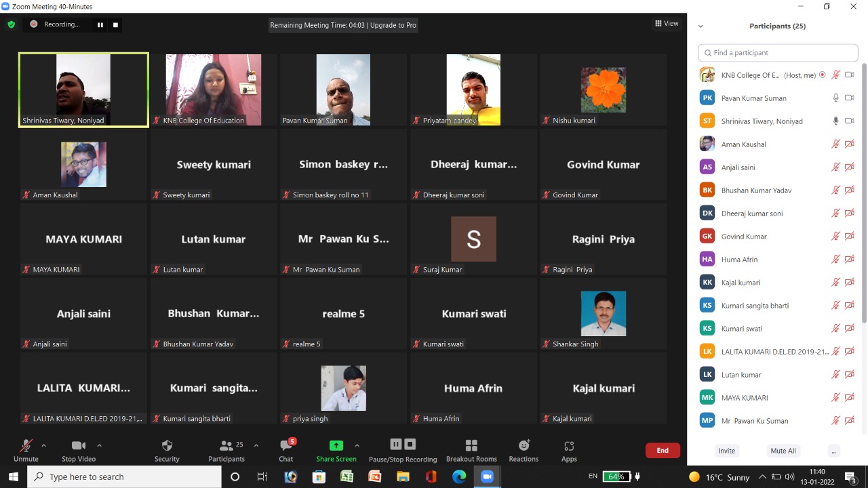Click the Windows taskbar search box
868x488 pixels.
[x=124, y=476]
